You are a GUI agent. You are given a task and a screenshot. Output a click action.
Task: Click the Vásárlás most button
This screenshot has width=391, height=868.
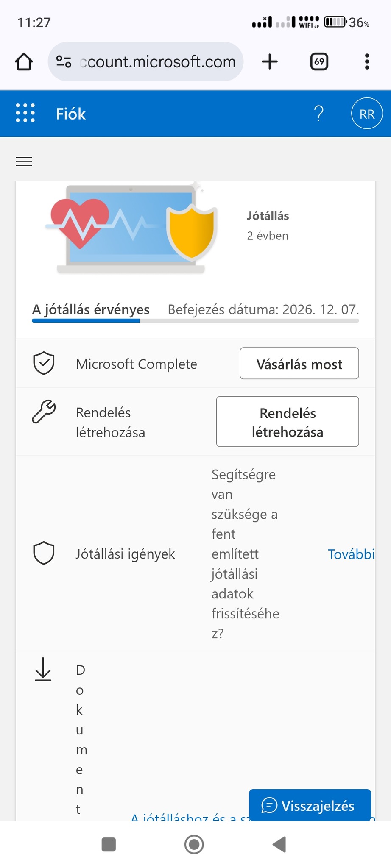[x=299, y=364]
